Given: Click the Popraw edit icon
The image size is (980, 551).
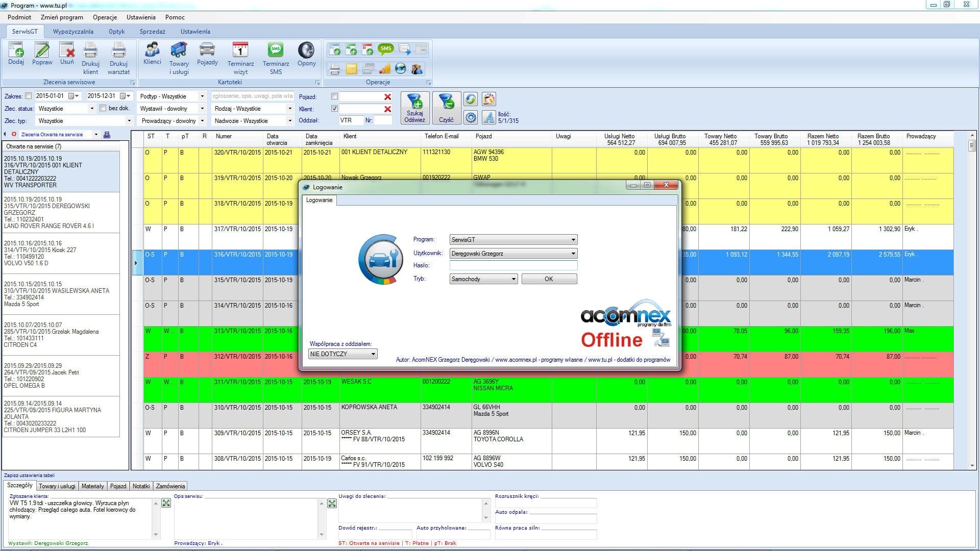Looking at the screenshot, I should click(x=42, y=51).
